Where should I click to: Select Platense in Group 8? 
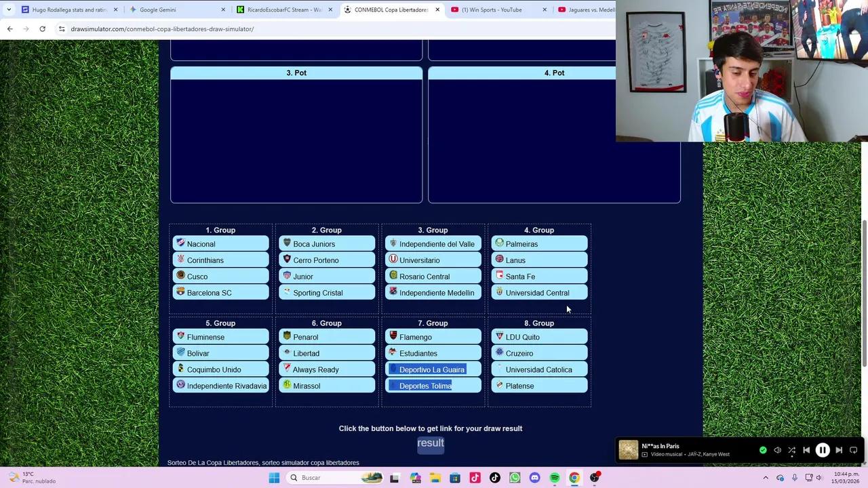click(x=539, y=386)
